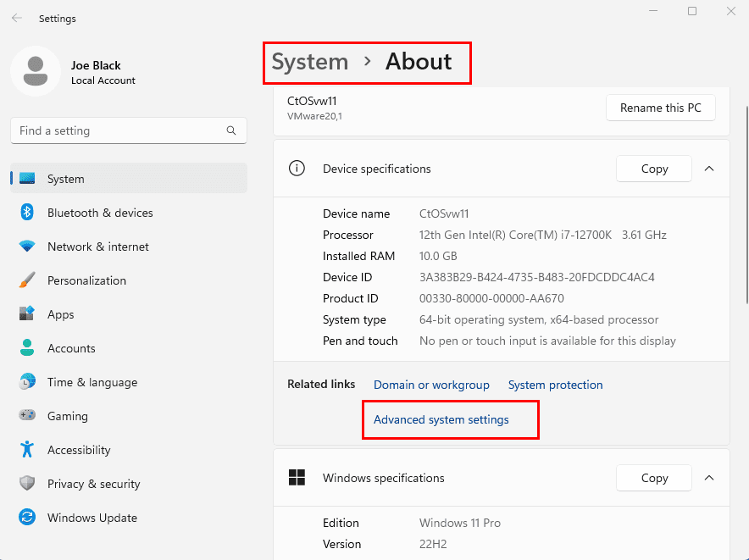Open Time & language settings
The image size is (749, 560).
click(129, 382)
